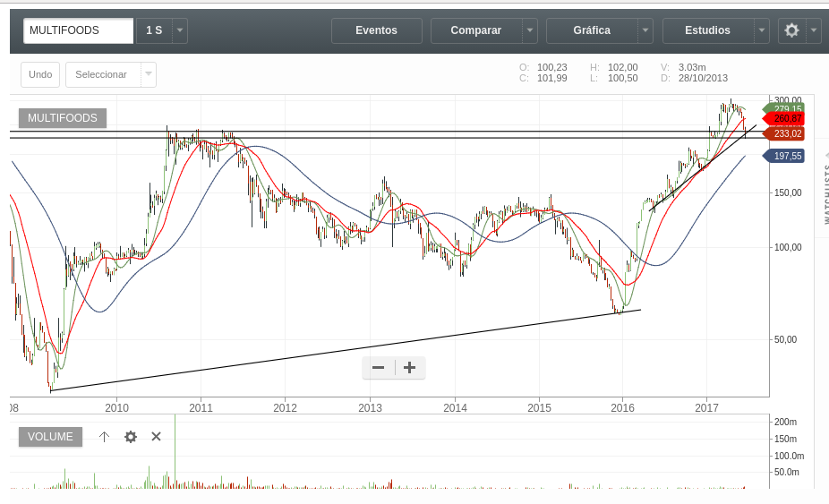Open chart settings gear in toolbar

point(791,30)
